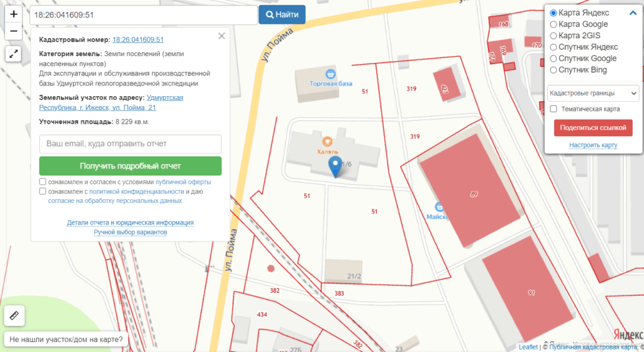Accept the публичной оферты terms checkbox
This screenshot has width=644, height=352.
(x=43, y=182)
